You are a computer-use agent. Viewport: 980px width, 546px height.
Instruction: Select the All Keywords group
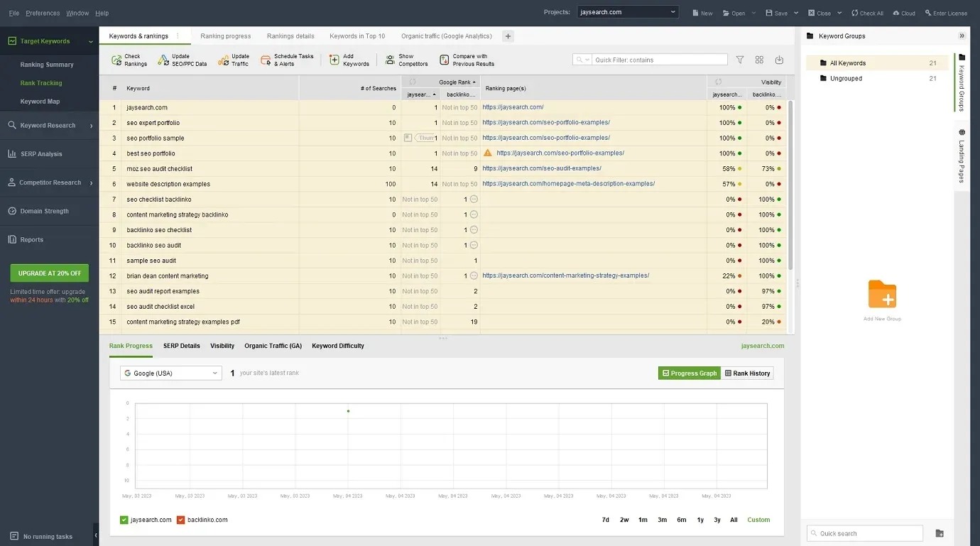pos(878,63)
